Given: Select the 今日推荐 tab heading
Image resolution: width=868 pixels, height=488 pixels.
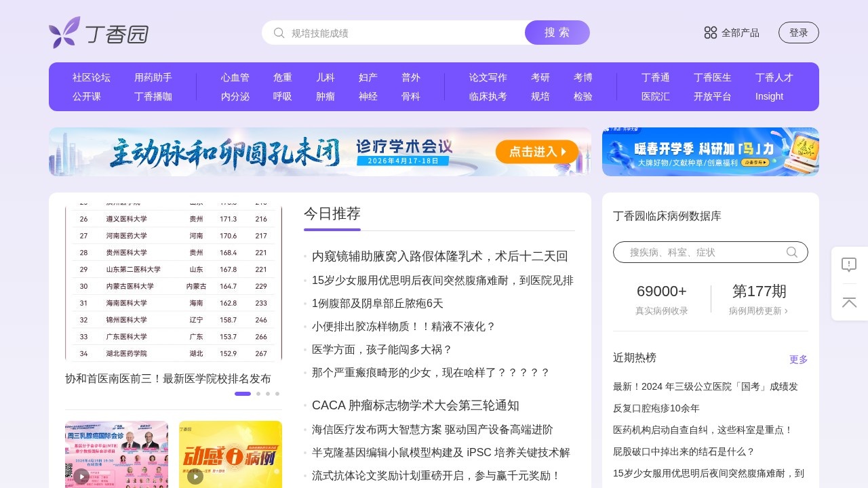Looking at the screenshot, I should (332, 213).
